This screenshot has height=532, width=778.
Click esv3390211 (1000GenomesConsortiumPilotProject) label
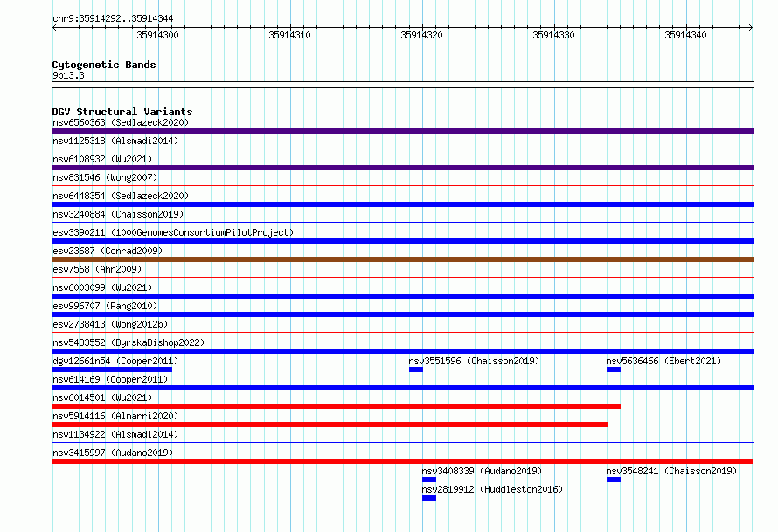click(173, 232)
